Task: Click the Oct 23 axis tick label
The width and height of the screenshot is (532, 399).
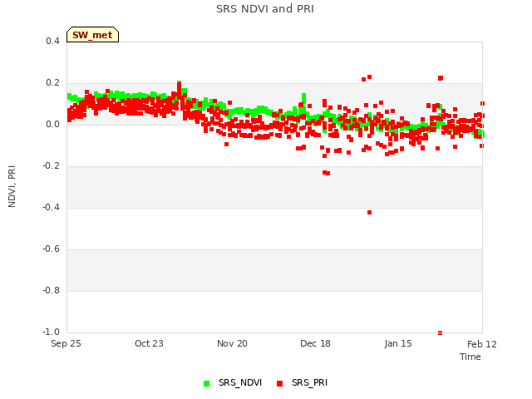Action: 149,343
